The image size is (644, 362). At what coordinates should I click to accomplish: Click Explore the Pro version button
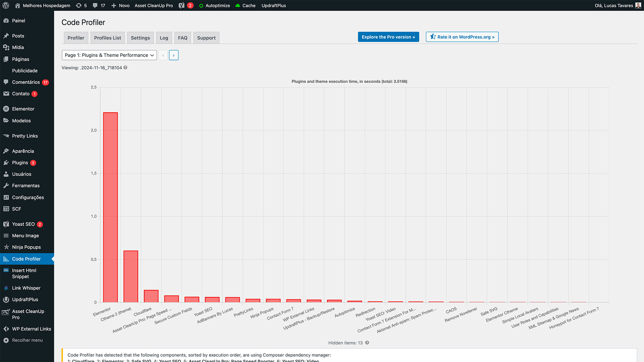pyautogui.click(x=388, y=37)
